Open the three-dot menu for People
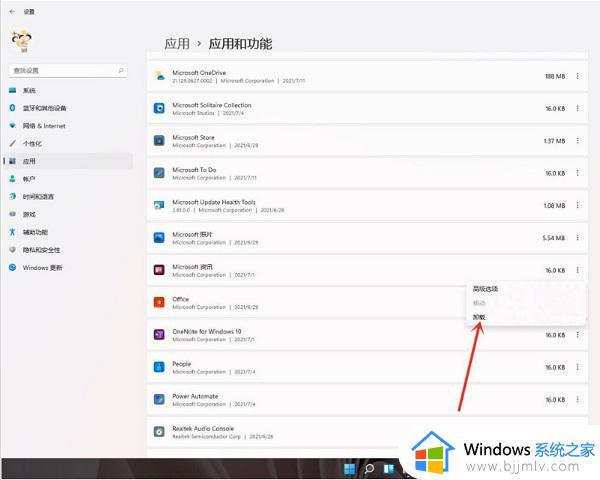The height and width of the screenshot is (480, 600). [x=577, y=367]
